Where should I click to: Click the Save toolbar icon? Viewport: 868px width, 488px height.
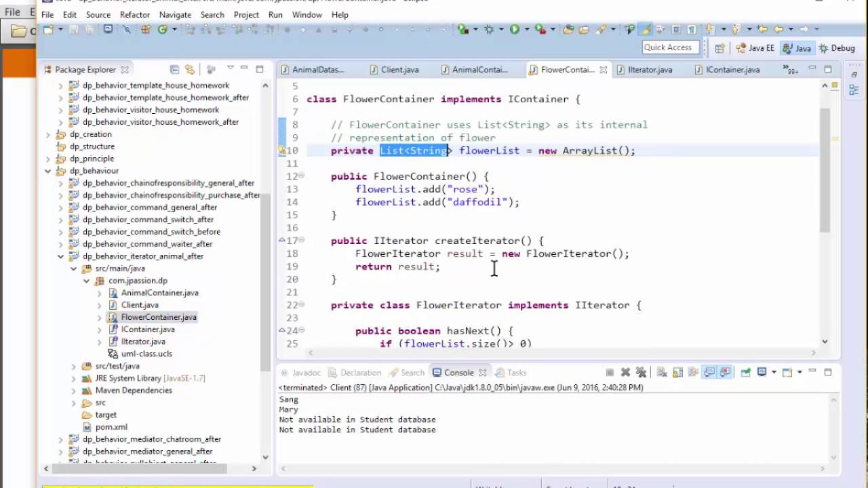pyautogui.click(x=74, y=29)
